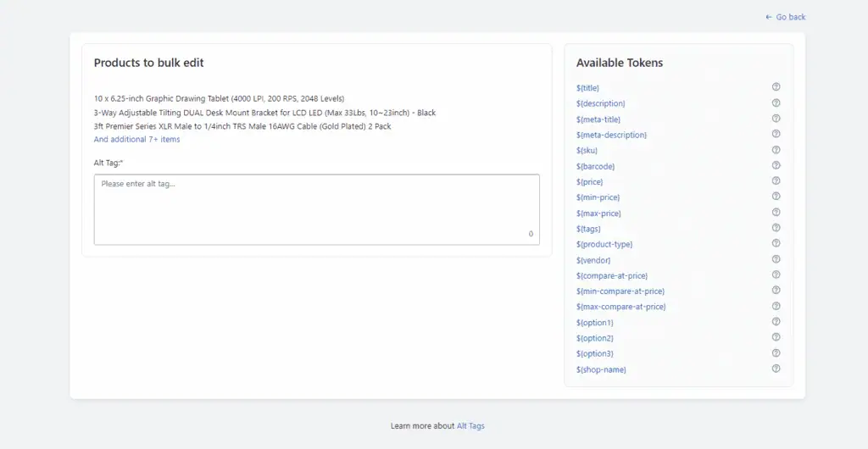
Task: Click the help icon next to ${title}
Action: click(776, 87)
